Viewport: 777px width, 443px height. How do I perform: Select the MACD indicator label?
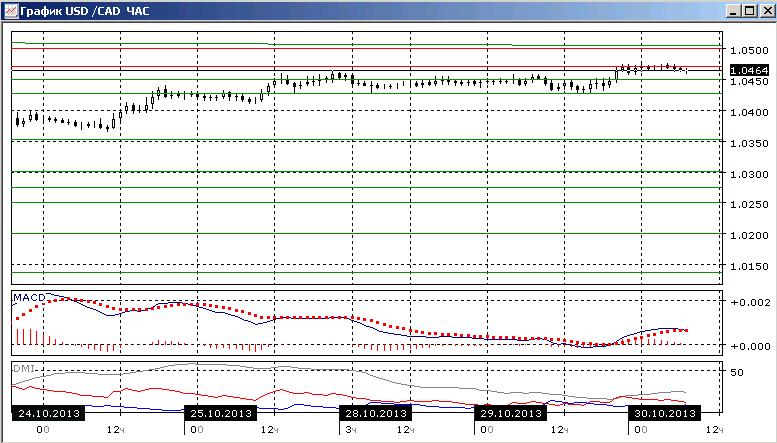tap(29, 298)
